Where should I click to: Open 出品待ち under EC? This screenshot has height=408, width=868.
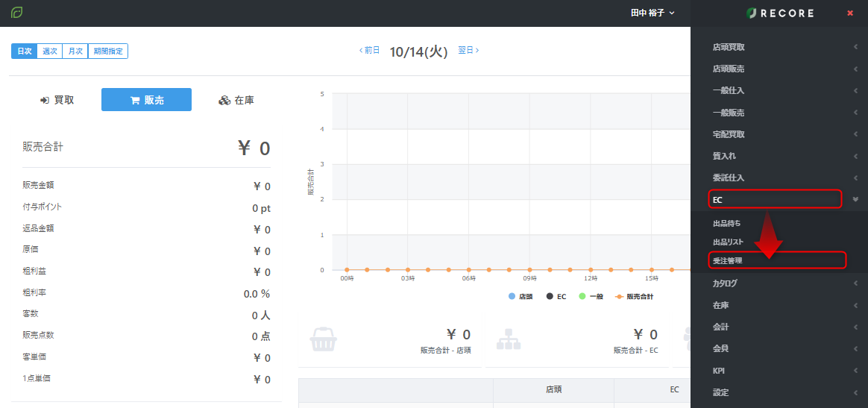[x=727, y=224]
